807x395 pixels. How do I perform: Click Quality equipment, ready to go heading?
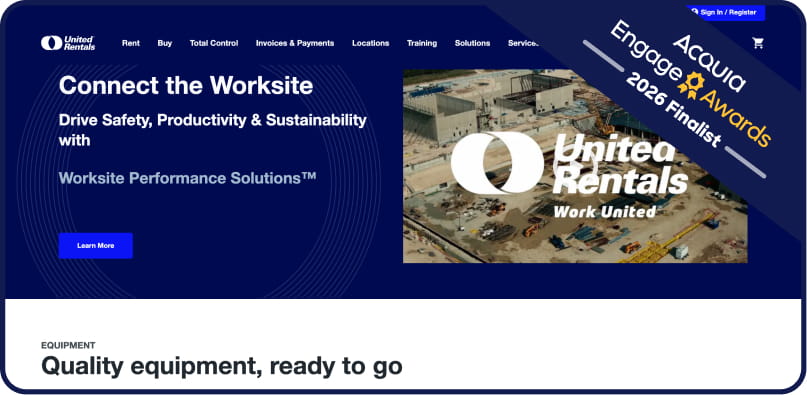tap(222, 366)
